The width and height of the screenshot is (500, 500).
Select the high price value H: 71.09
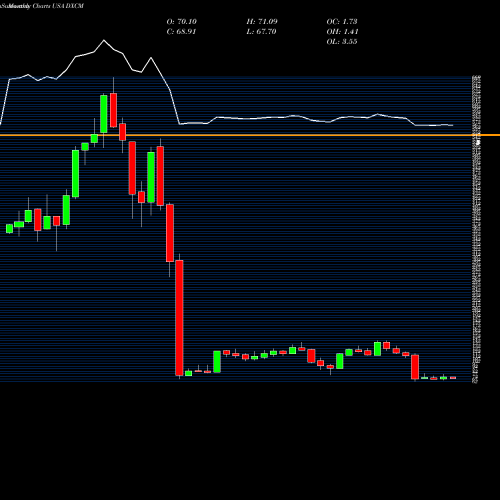[262, 22]
